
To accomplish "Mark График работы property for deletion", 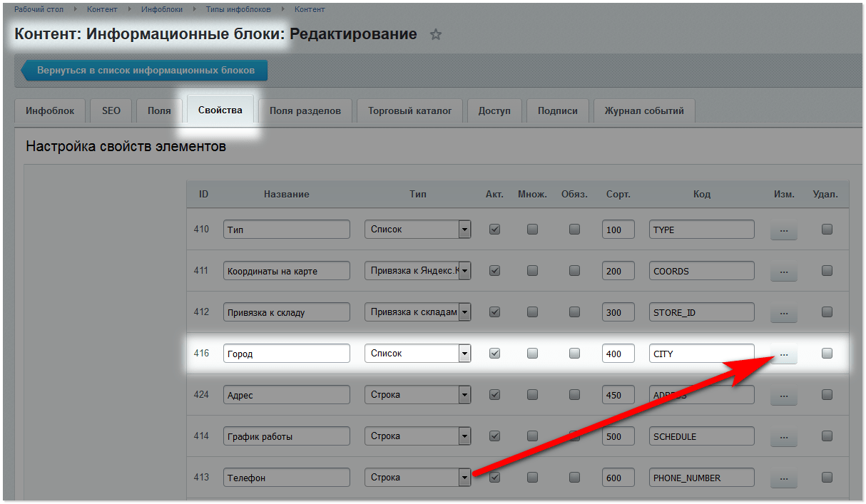I will (x=827, y=436).
